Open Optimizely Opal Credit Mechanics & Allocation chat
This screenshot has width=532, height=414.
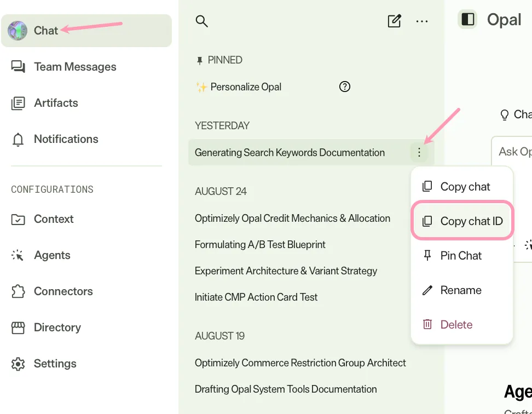(x=292, y=218)
